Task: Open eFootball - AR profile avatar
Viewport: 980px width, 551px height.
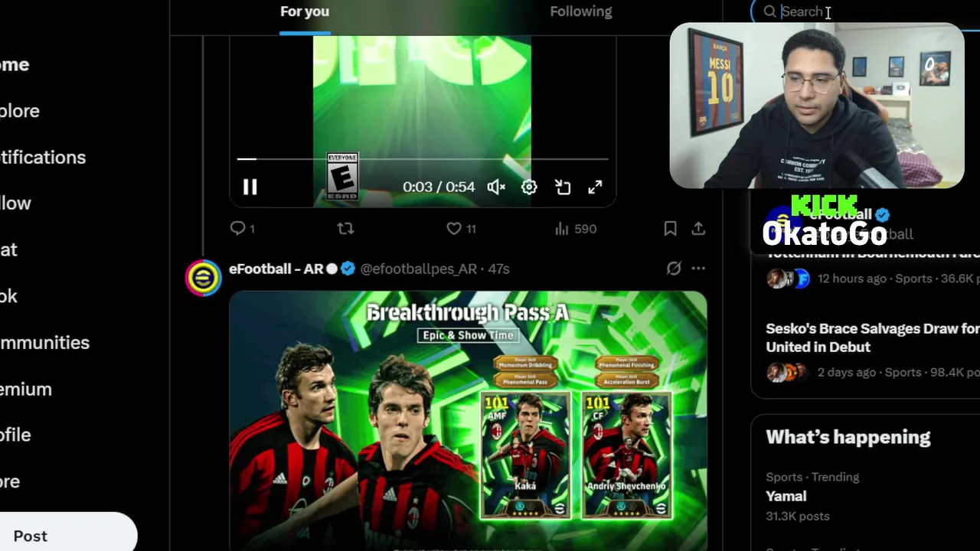Action: coord(203,278)
